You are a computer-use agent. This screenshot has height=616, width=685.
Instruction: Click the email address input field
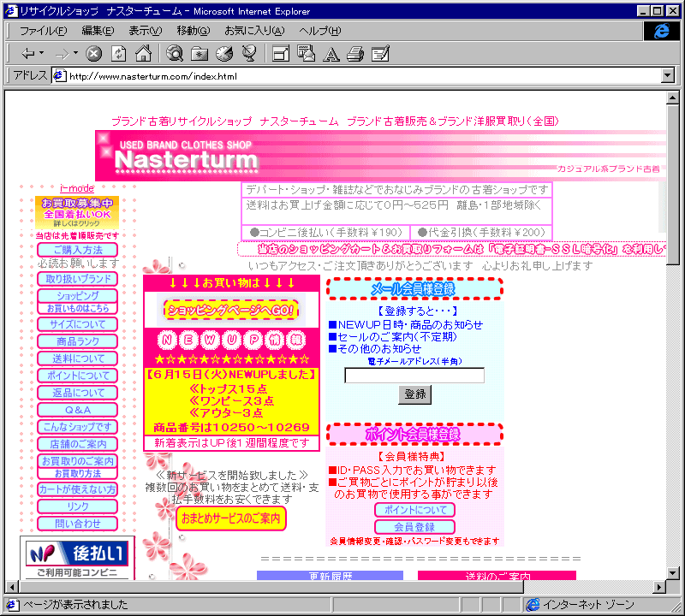click(414, 376)
